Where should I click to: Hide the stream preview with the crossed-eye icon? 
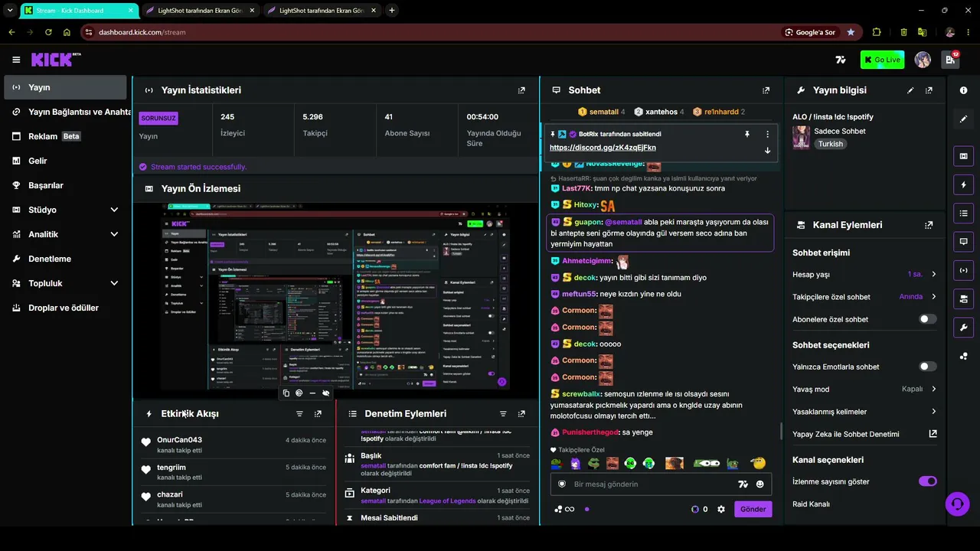tap(325, 393)
